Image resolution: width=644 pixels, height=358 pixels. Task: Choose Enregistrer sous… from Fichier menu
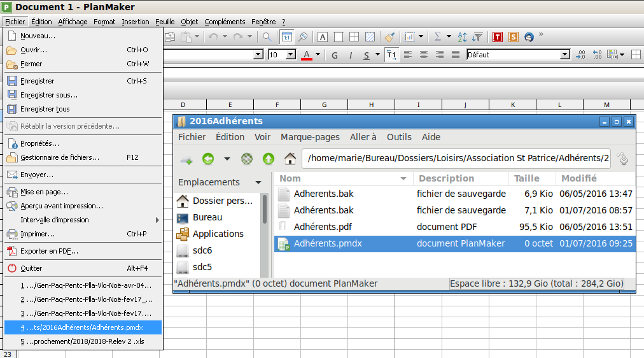point(49,95)
